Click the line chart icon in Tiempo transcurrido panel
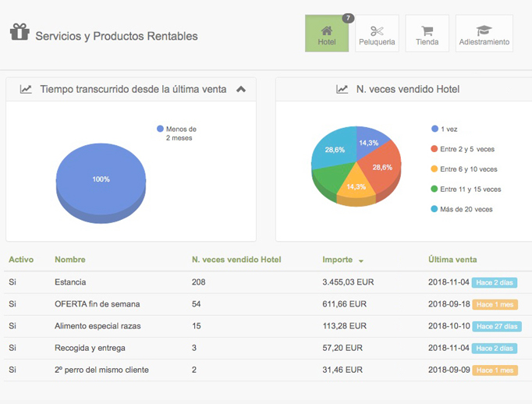The image size is (532, 404). [26, 90]
